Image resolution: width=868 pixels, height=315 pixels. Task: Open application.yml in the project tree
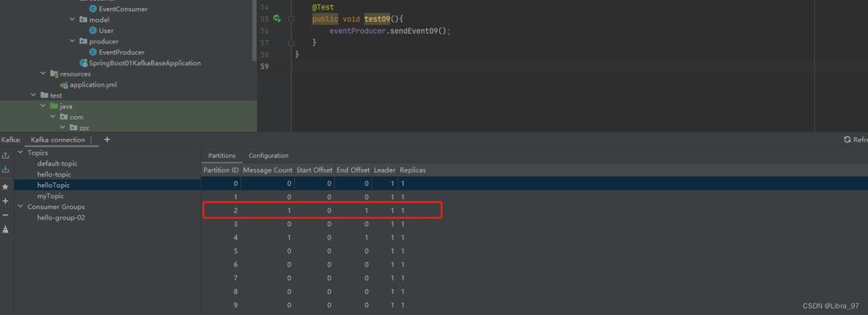pyautogui.click(x=93, y=85)
